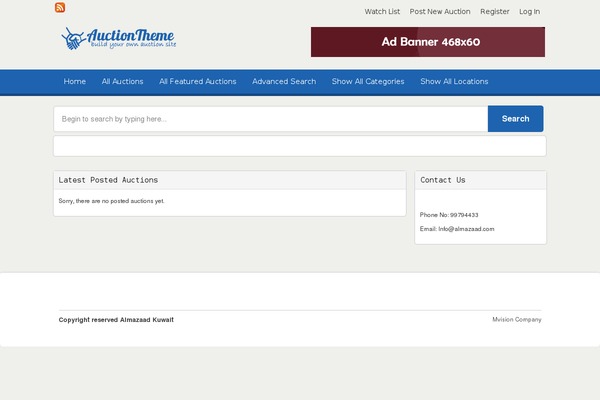Go to Post New Auction
This screenshot has height=400, width=600.
pos(440,11)
